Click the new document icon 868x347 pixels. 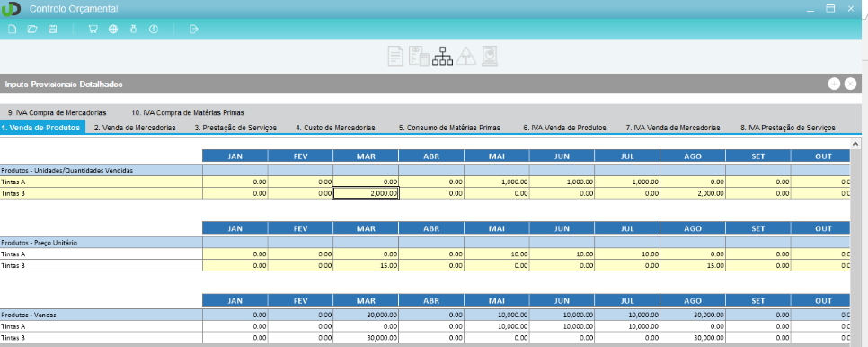pyautogui.click(x=13, y=30)
